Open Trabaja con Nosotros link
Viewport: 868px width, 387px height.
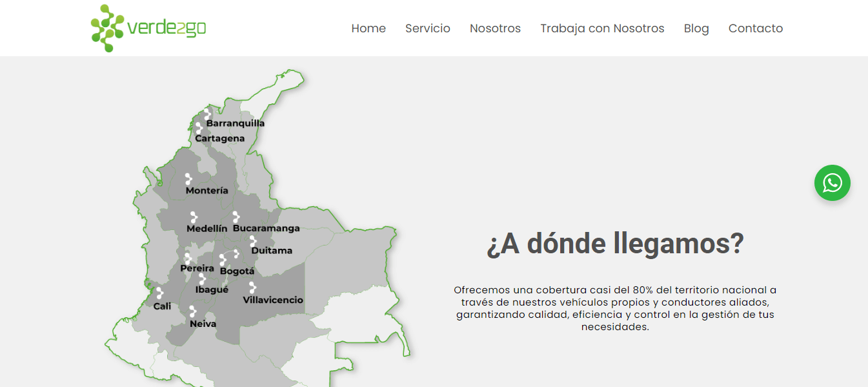tap(602, 28)
